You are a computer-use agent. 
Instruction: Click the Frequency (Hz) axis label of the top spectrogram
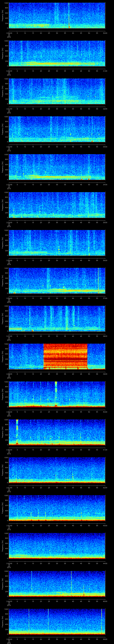pos(3,16)
